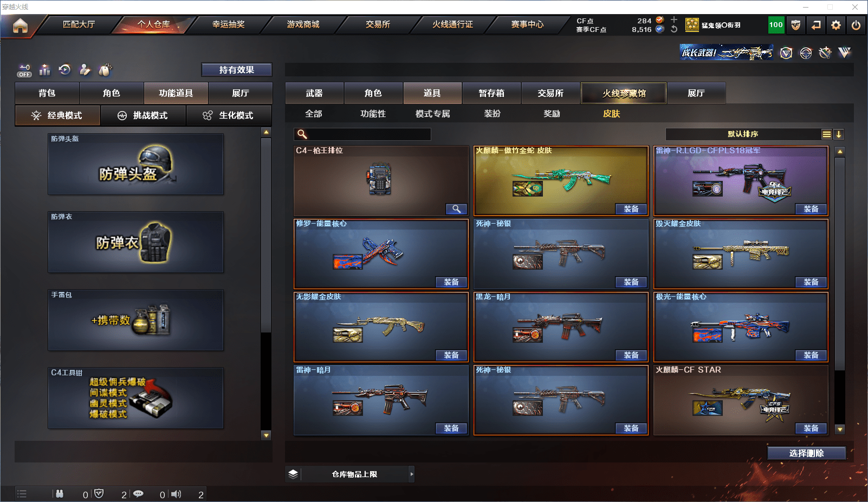Click the 持有效果 button
The image size is (868, 502).
tap(237, 70)
